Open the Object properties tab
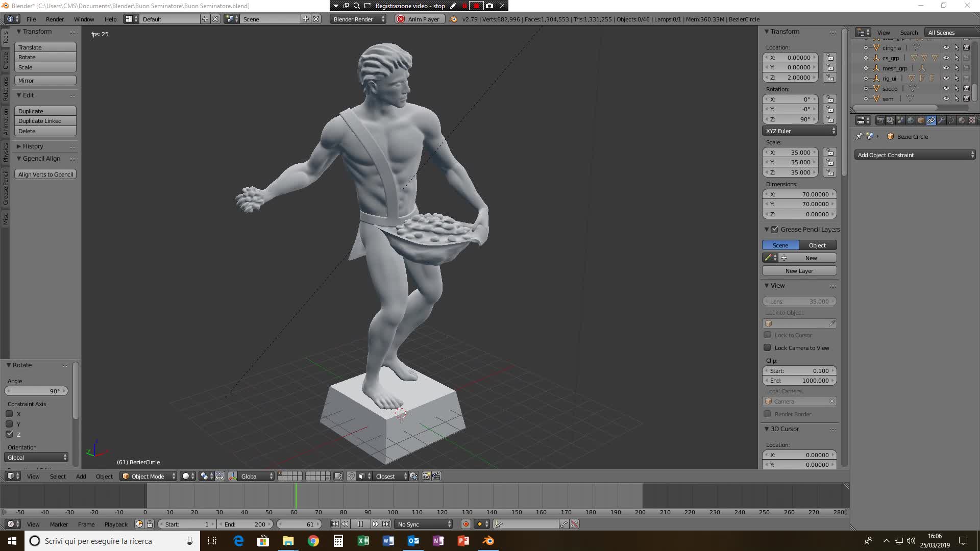This screenshot has width=980, height=551. (921, 120)
